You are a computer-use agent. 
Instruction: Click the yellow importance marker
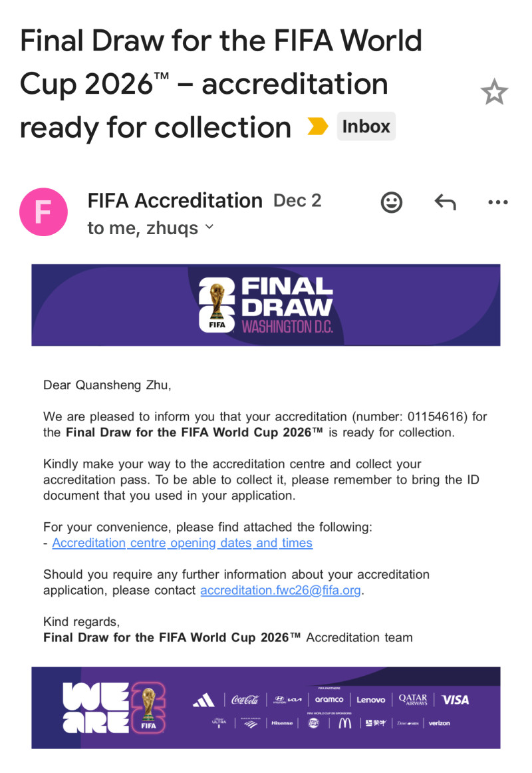coord(317,126)
